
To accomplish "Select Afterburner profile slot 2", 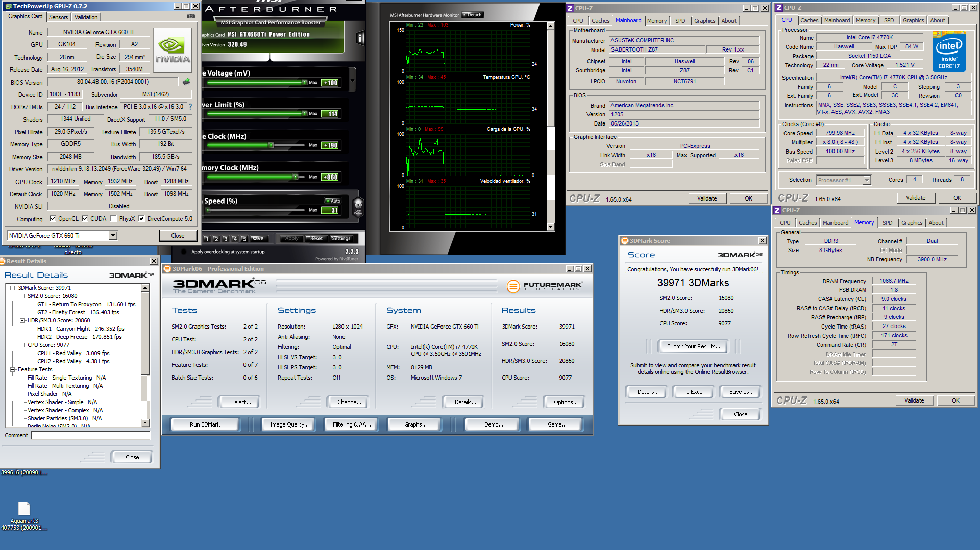I will [x=216, y=239].
